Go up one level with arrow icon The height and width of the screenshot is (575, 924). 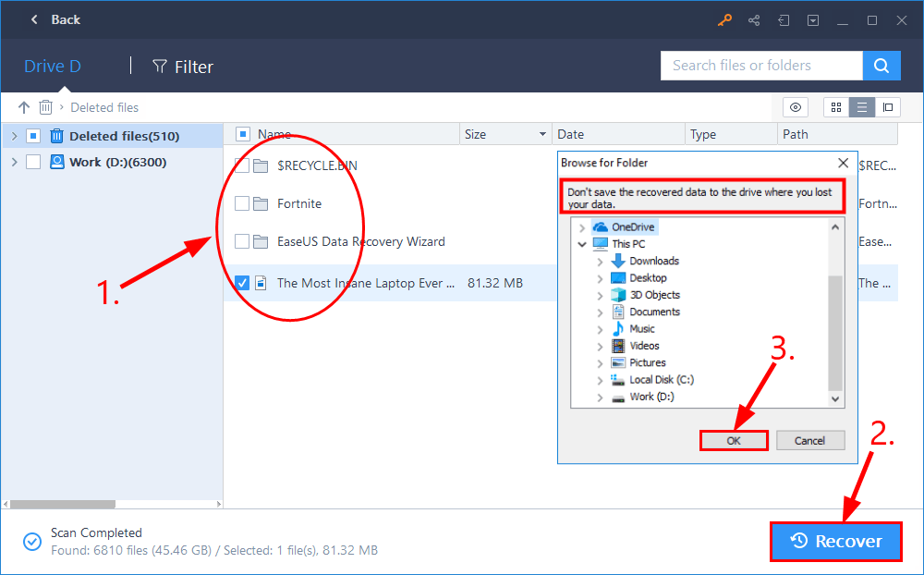tap(24, 107)
